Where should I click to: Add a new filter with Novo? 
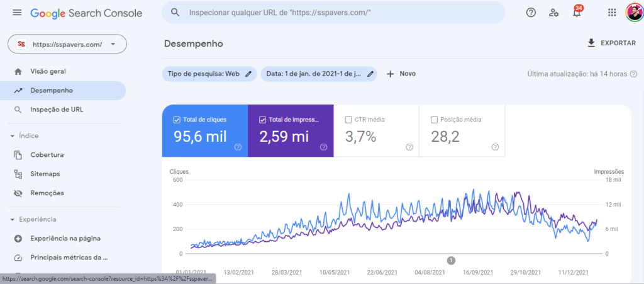tap(401, 74)
